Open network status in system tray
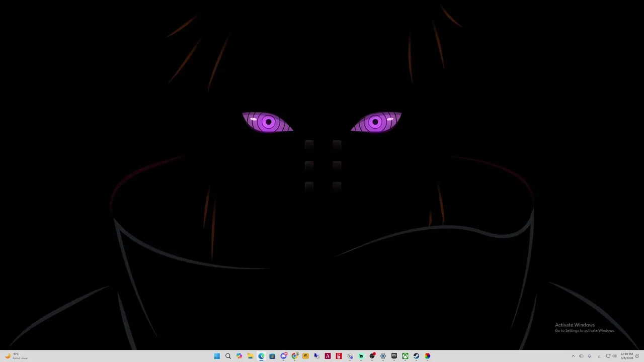644x362 pixels. click(608, 356)
